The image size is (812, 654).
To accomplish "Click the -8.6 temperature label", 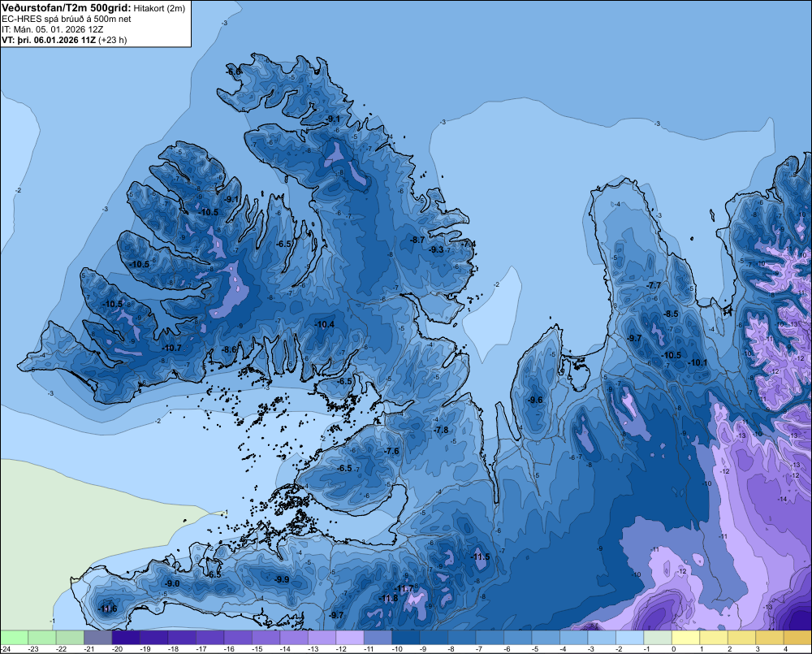I will [229, 350].
